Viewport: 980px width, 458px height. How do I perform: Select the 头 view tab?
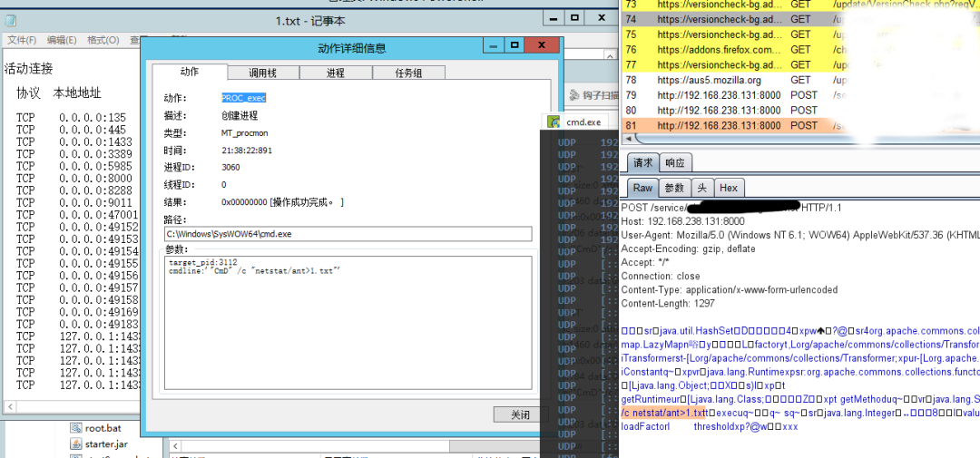[701, 188]
